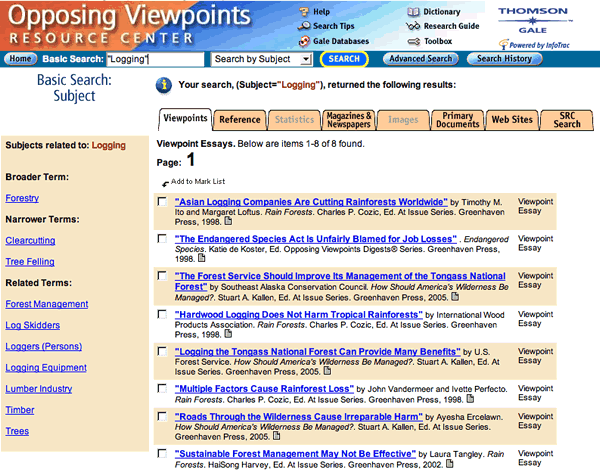Image resolution: width=600 pixels, height=473 pixels.
Task: Click document icon after Endangered Species Act entry
Action: tap(202, 258)
